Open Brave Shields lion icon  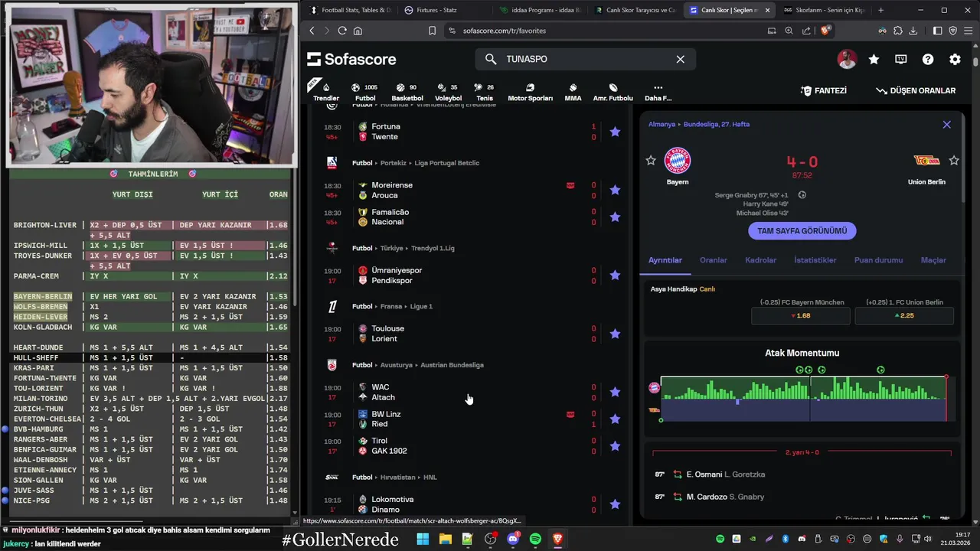click(825, 31)
